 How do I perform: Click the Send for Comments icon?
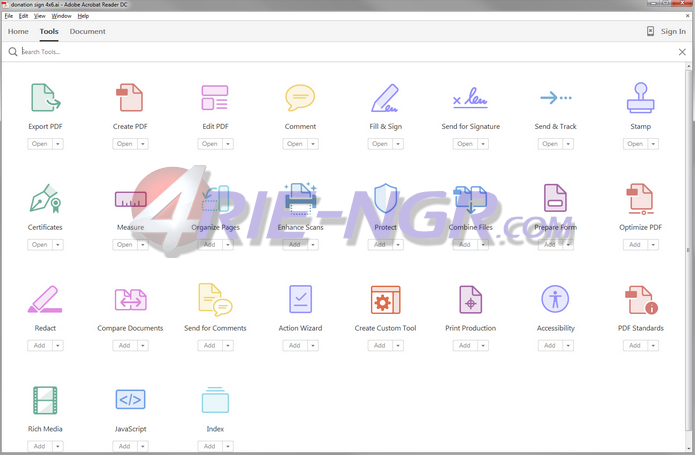[215, 299]
